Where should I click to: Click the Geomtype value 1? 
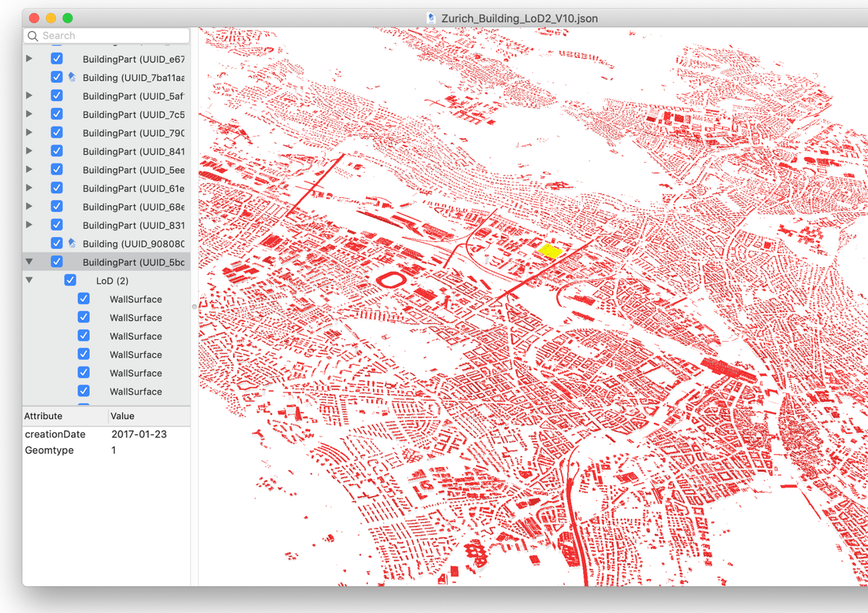114,450
